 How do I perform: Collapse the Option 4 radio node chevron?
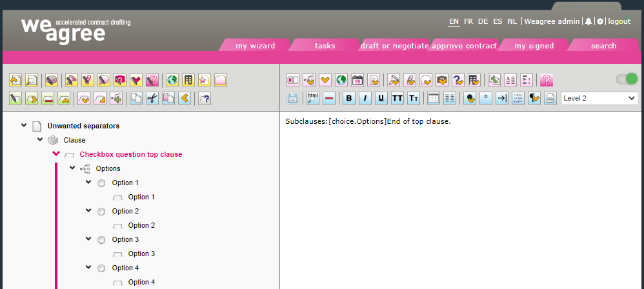88,267
